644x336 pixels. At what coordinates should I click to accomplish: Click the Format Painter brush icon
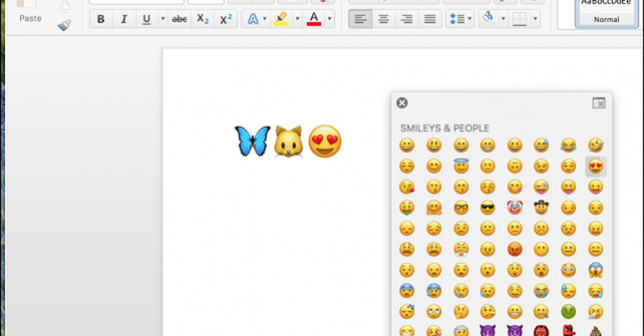click(x=64, y=25)
